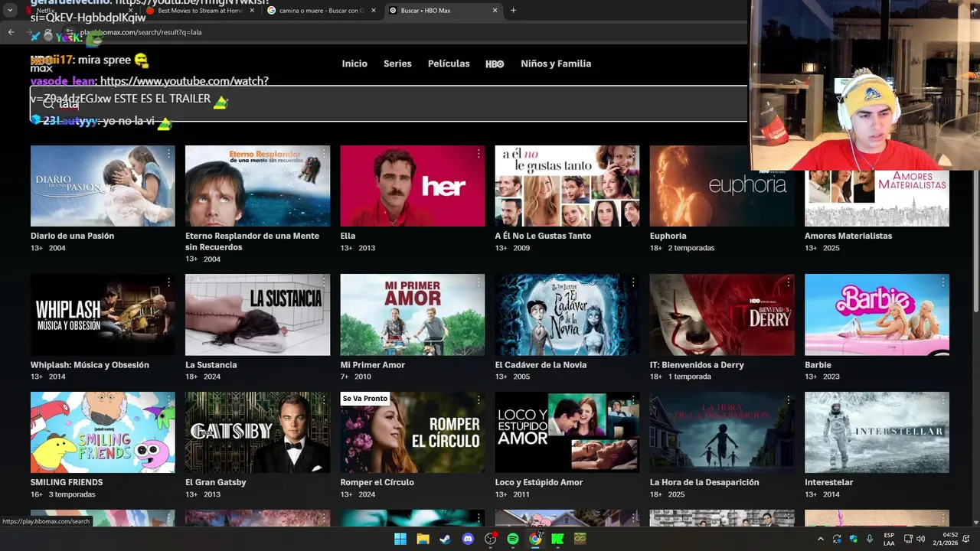Show hidden system tray icons chevron
The image size is (980, 551).
coord(821,539)
